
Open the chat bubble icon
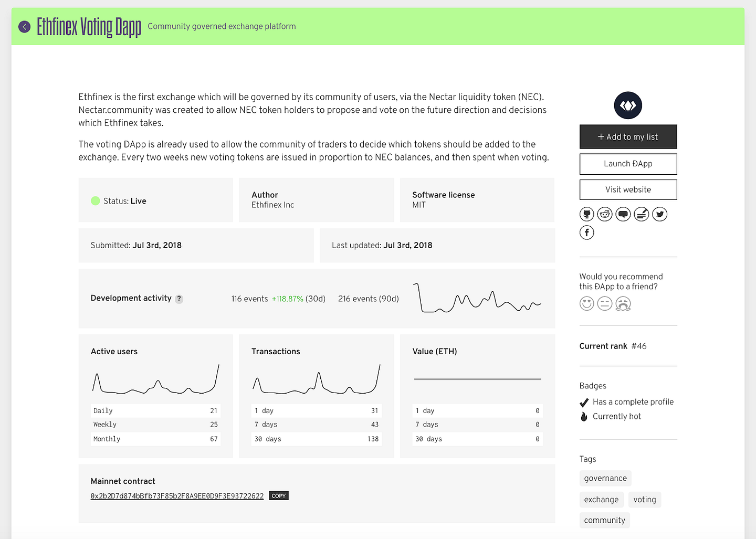[623, 214]
